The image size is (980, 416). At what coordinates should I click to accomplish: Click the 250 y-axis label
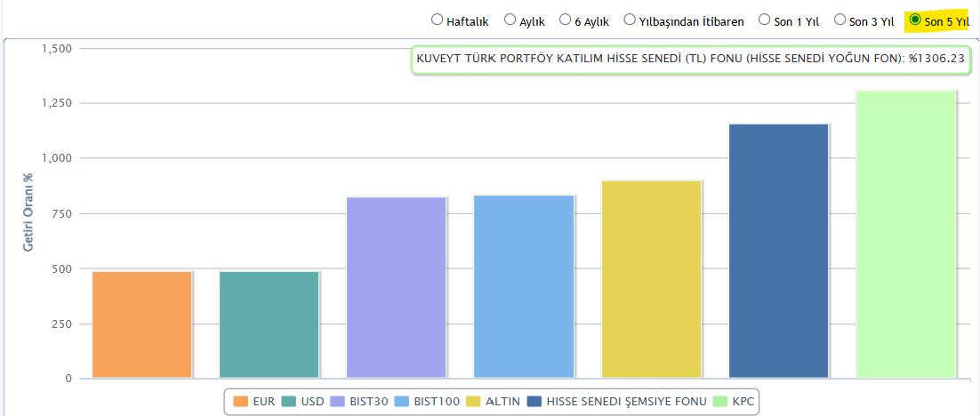(63, 324)
